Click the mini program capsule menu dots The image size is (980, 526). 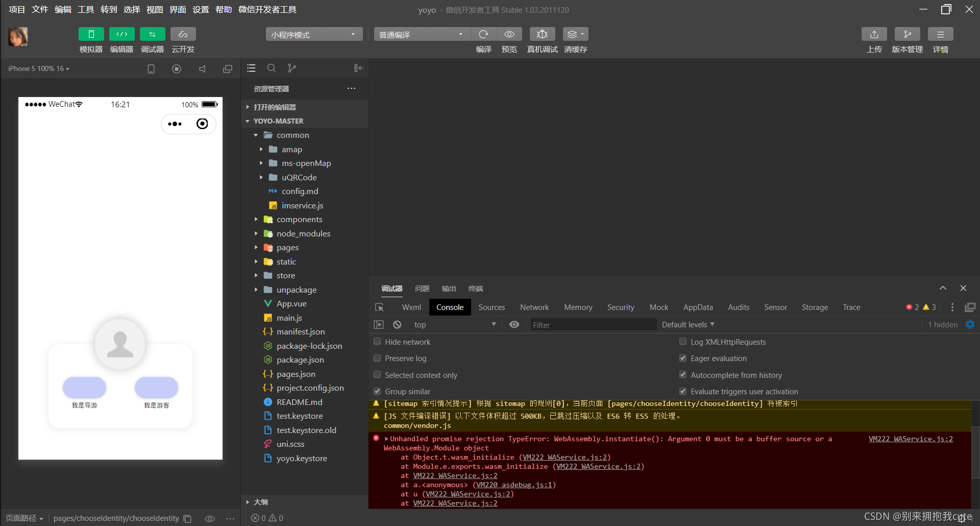(x=175, y=124)
